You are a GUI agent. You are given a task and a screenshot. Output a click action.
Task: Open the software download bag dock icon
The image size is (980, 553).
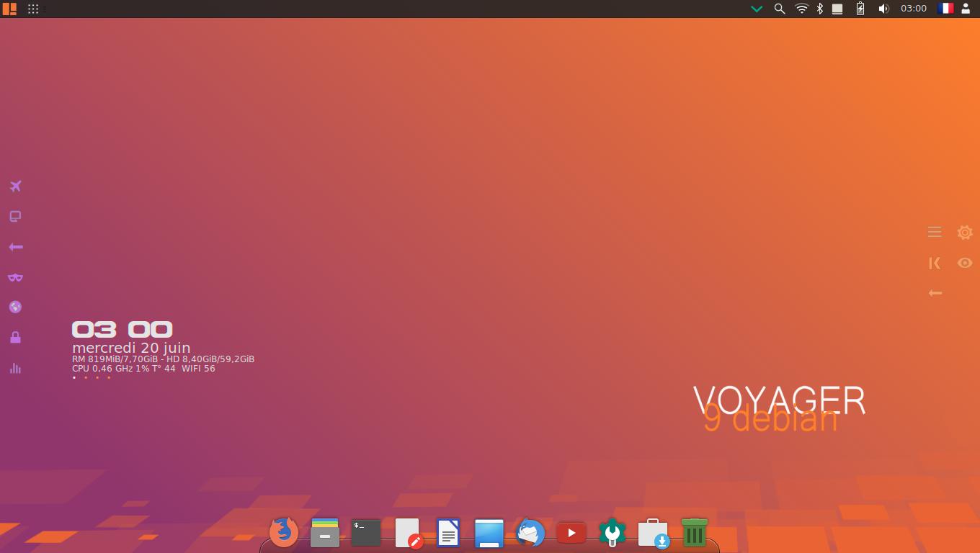pos(654,534)
